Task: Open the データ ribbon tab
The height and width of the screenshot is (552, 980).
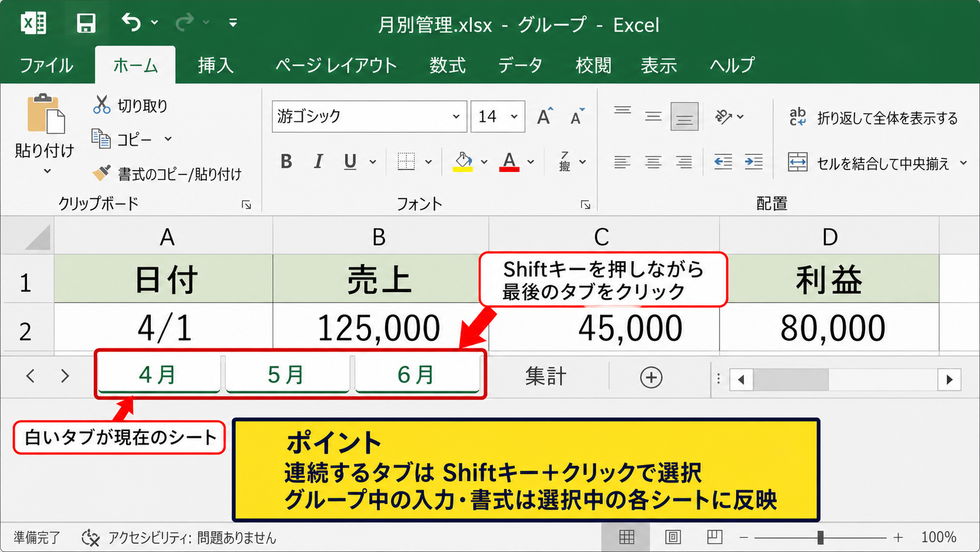Action: [520, 65]
